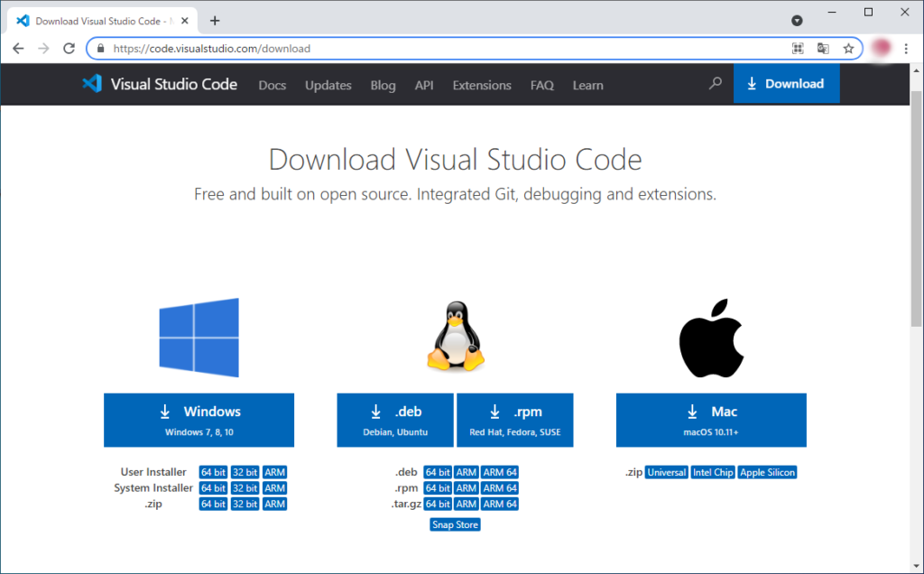This screenshot has width=924, height=574.
Task: Bookmark this page with the star icon
Action: 848,49
